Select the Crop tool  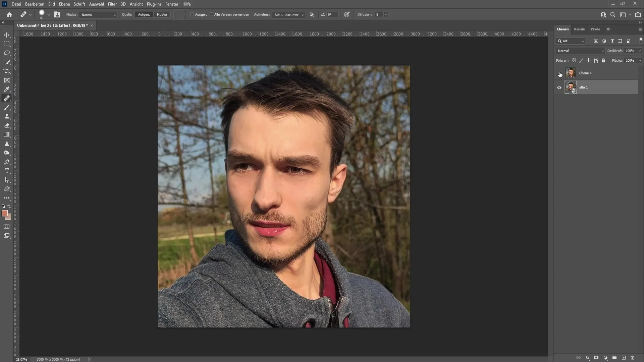[x=6, y=71]
